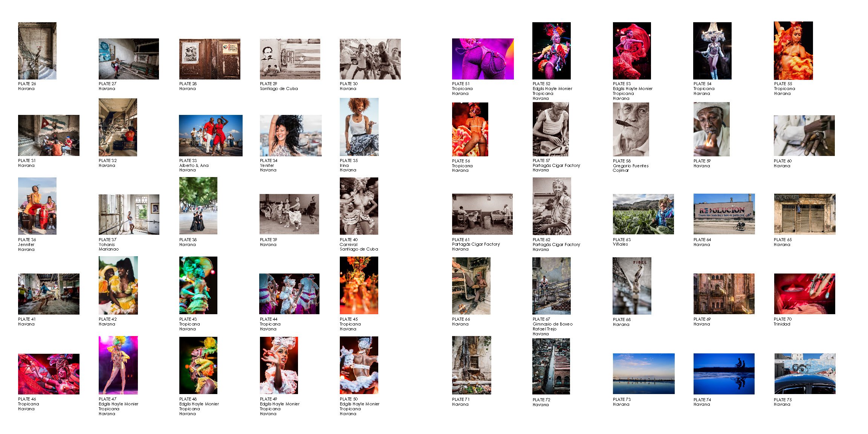
Task: Open the Plate 70 Trinidad red car interior
Action: (805, 294)
